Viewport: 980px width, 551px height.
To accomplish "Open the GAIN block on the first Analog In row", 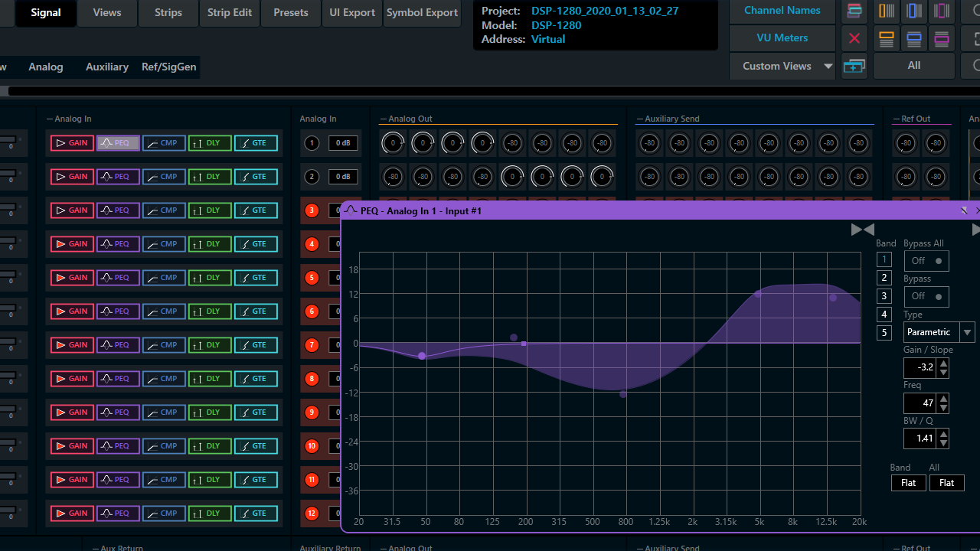I will point(72,143).
